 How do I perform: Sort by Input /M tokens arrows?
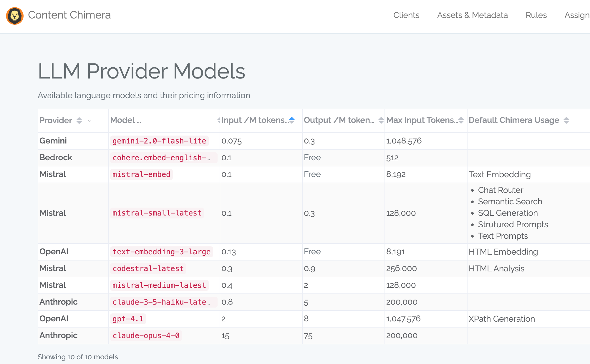pyautogui.click(x=292, y=120)
